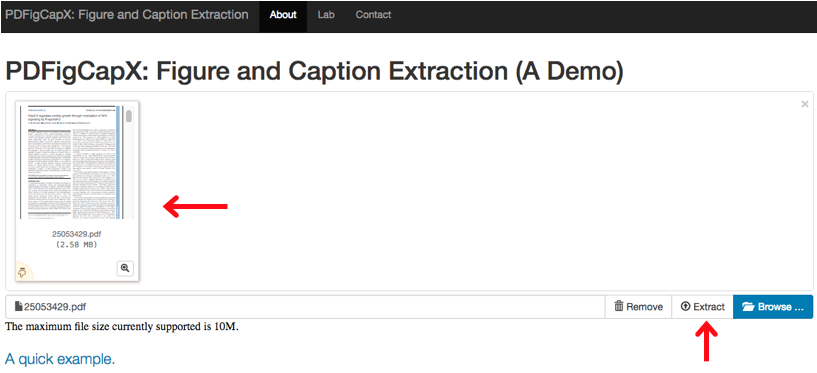Click the (2.58 MB) file size label

pyautogui.click(x=77, y=244)
